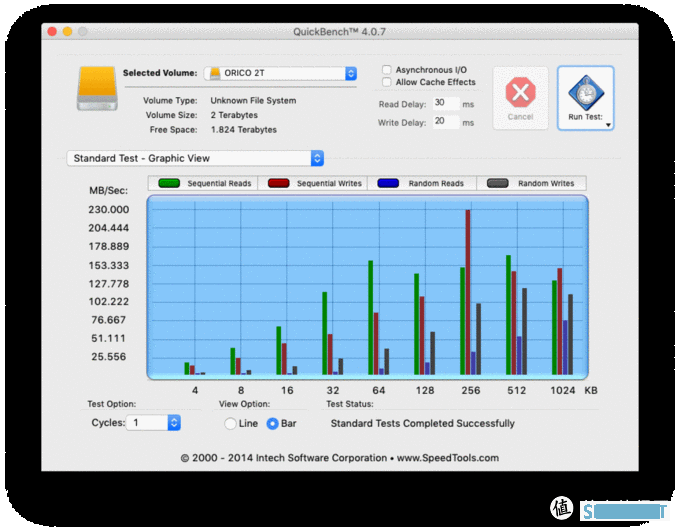
Task: Click the small drive icon beside ORICO 2T
Action: pos(215,73)
